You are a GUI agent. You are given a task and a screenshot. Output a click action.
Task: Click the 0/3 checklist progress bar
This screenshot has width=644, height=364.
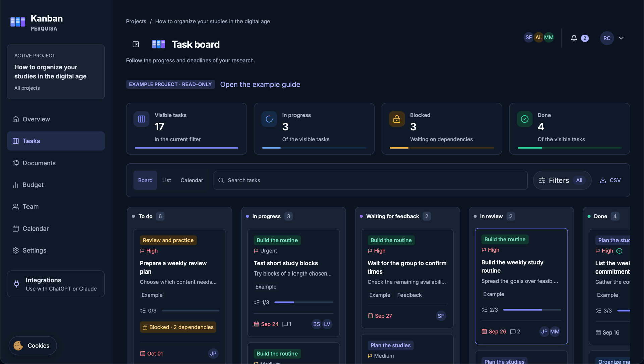coord(191,311)
